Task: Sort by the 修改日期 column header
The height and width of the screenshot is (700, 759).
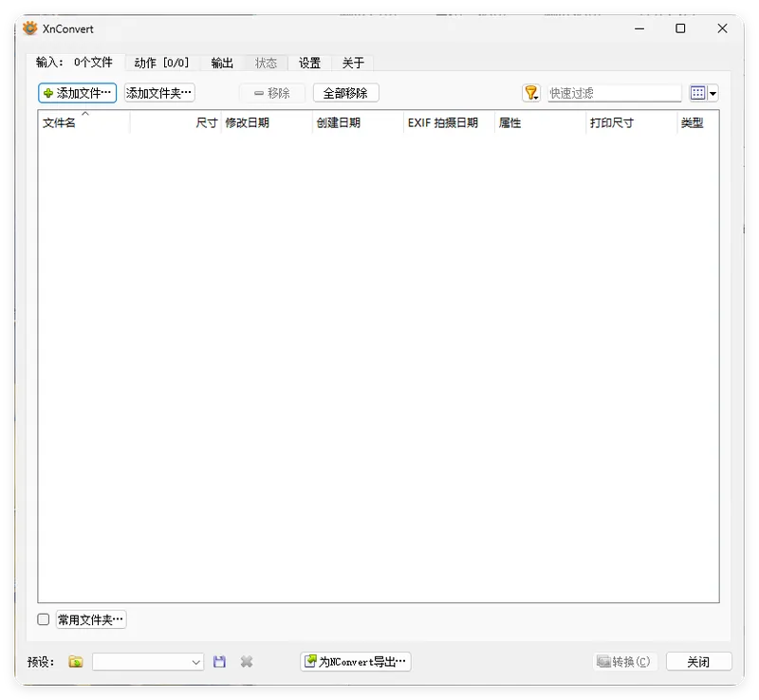Action: coord(267,123)
